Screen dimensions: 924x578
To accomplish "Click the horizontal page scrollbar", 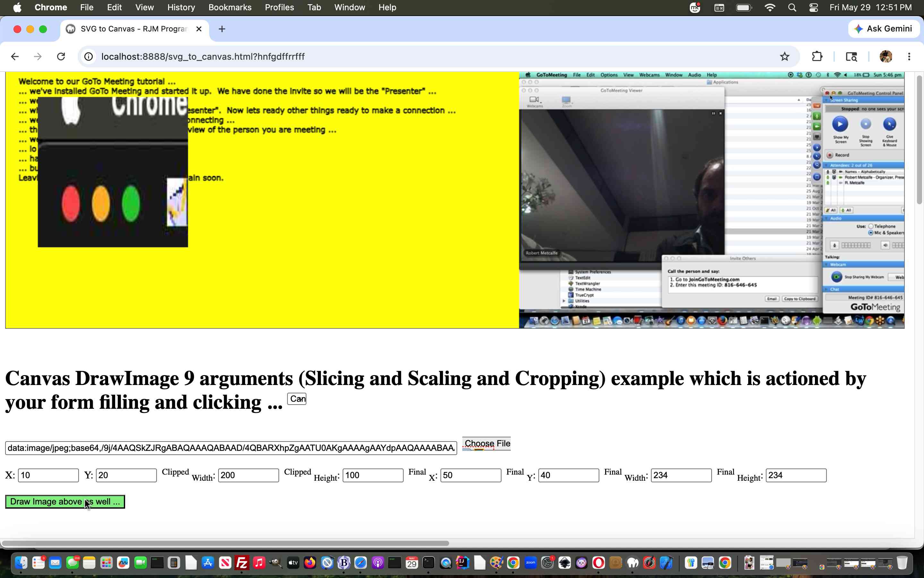I will coord(225,543).
